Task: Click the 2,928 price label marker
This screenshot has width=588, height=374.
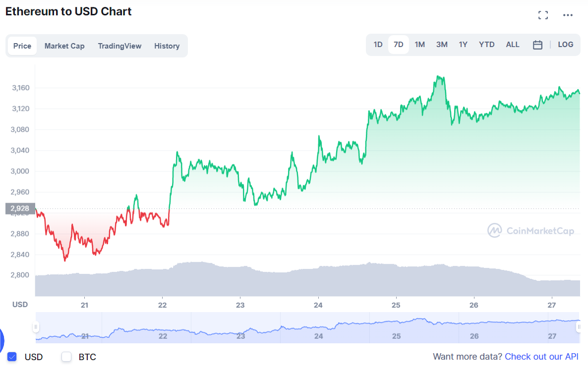Action: pos(20,209)
